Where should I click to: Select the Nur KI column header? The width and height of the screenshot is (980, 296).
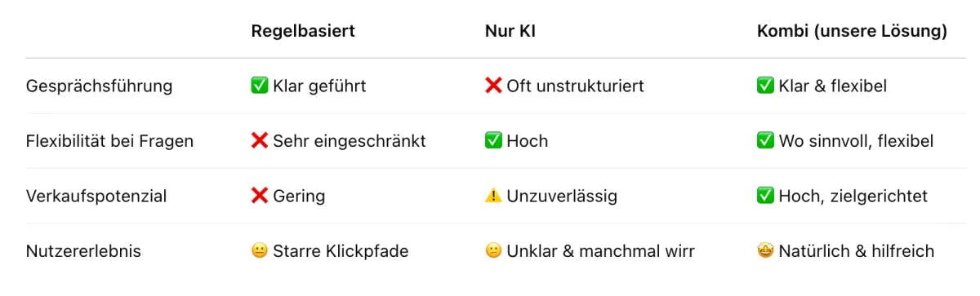[510, 32]
